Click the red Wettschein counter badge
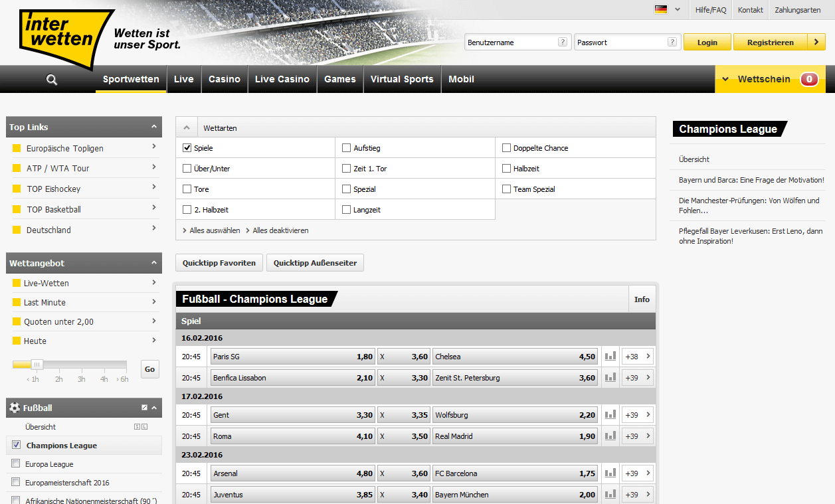The width and height of the screenshot is (835, 504). coord(809,79)
